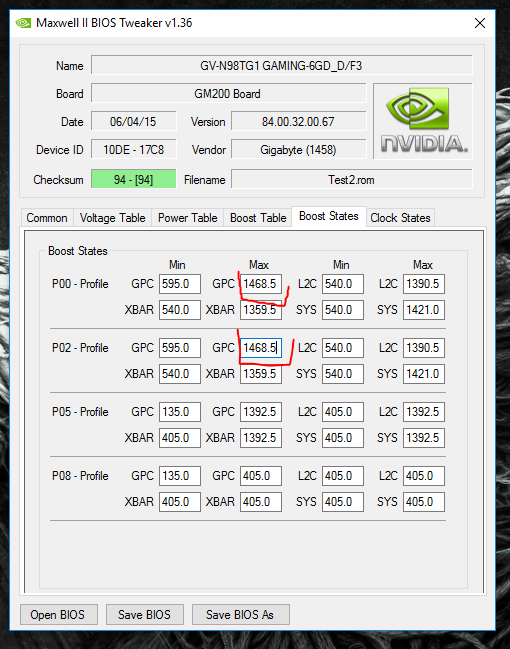Viewport: 510px width, 649px height.
Task: Click the Name field GV-N98TG1 GAMING-6GD_D/F3
Action: (x=281, y=65)
